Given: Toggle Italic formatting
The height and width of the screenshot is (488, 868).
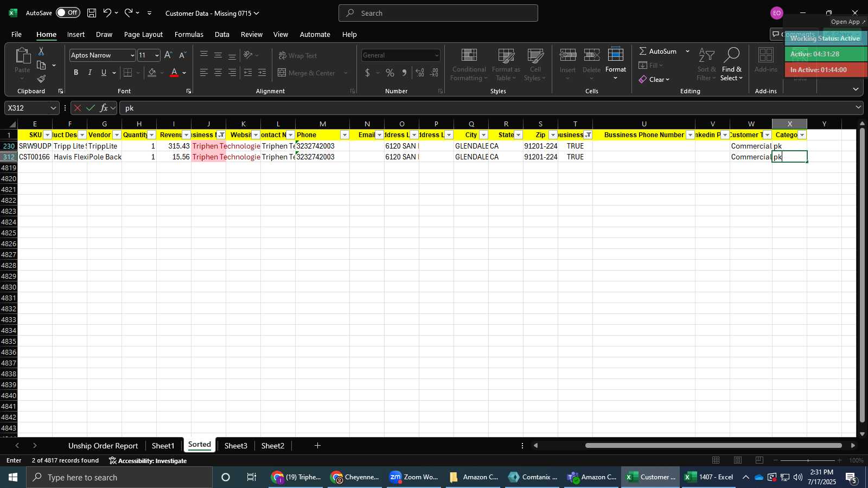Looking at the screenshot, I should pyautogui.click(x=90, y=73).
